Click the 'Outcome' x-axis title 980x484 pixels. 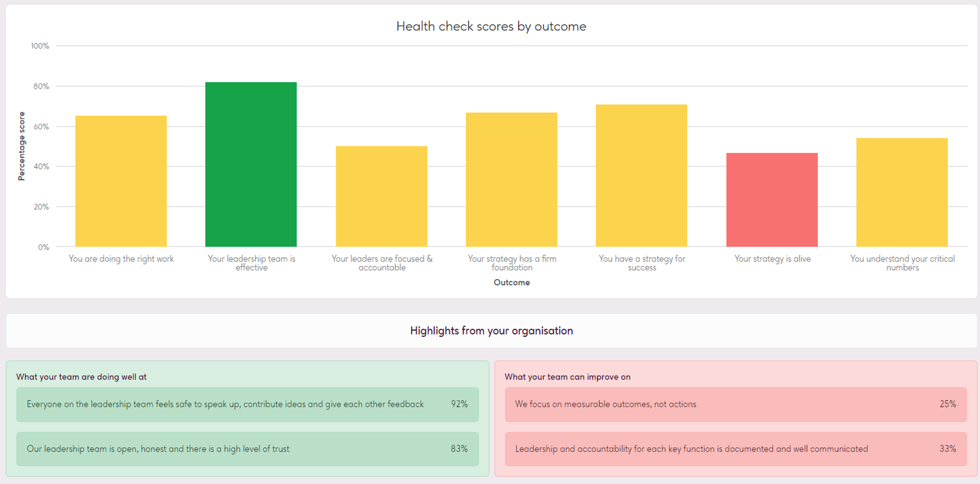click(511, 283)
